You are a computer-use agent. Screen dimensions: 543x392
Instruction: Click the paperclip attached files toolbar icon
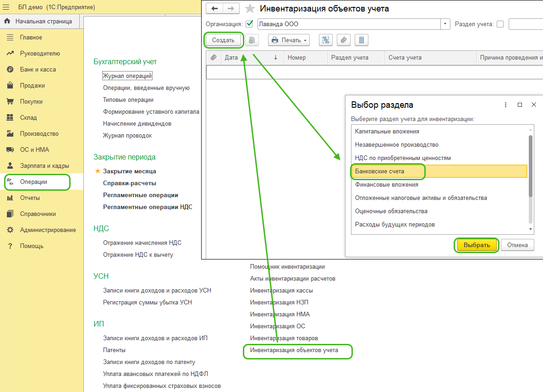coord(344,40)
